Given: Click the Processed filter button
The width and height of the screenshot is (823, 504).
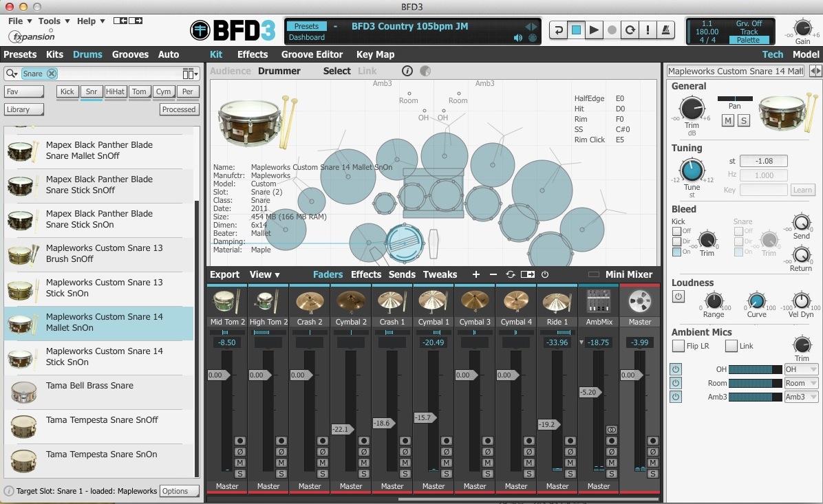Looking at the screenshot, I should 178,109.
